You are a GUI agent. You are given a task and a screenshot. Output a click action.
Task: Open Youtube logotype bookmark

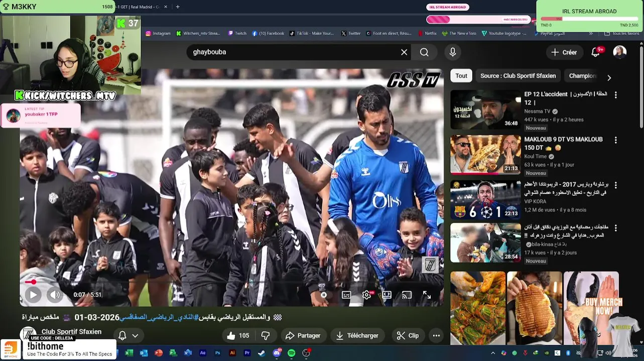coord(504,34)
